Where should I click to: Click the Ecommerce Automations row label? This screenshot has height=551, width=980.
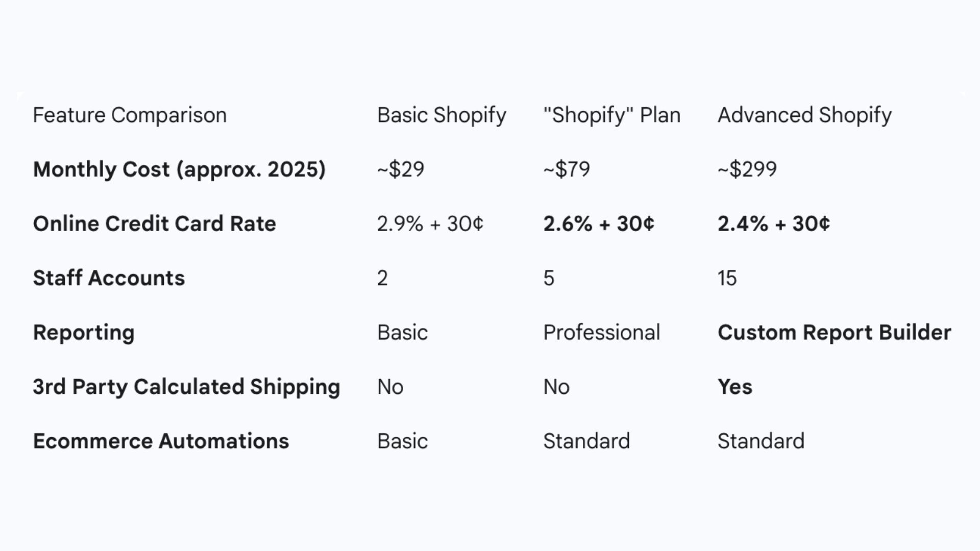161,441
